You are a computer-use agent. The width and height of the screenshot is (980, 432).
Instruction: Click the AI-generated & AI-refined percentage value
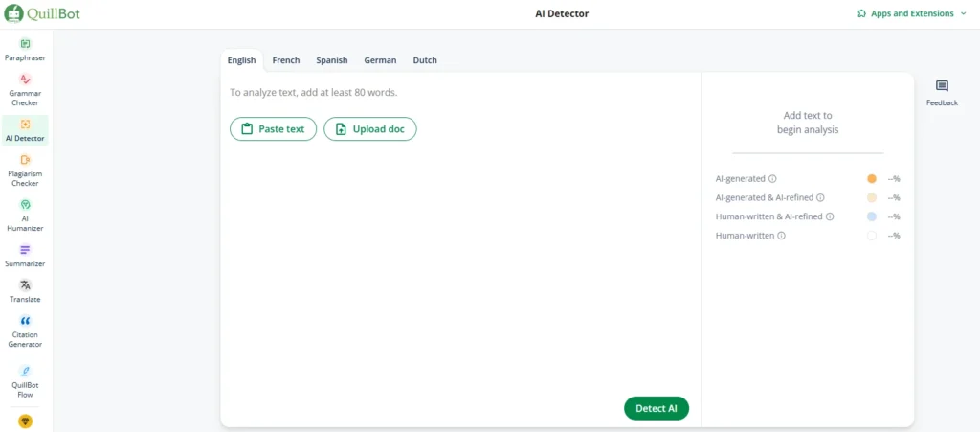pos(894,197)
